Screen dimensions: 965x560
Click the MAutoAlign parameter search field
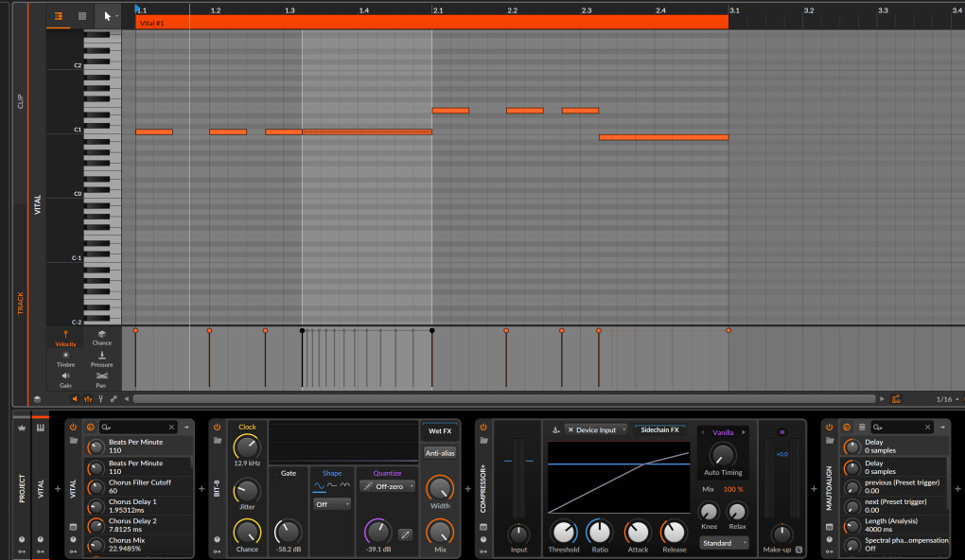[x=902, y=427]
